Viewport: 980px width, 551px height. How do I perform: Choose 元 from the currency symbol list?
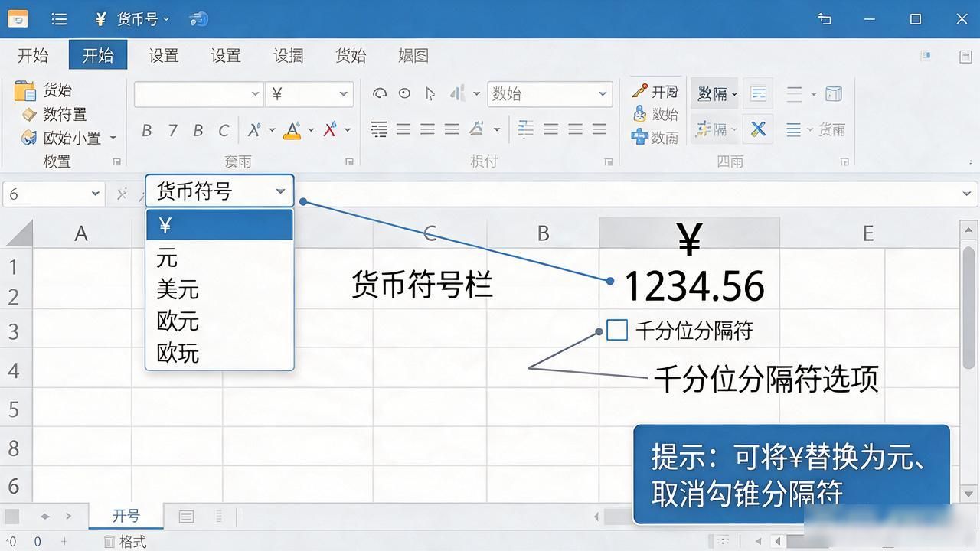tap(220, 257)
